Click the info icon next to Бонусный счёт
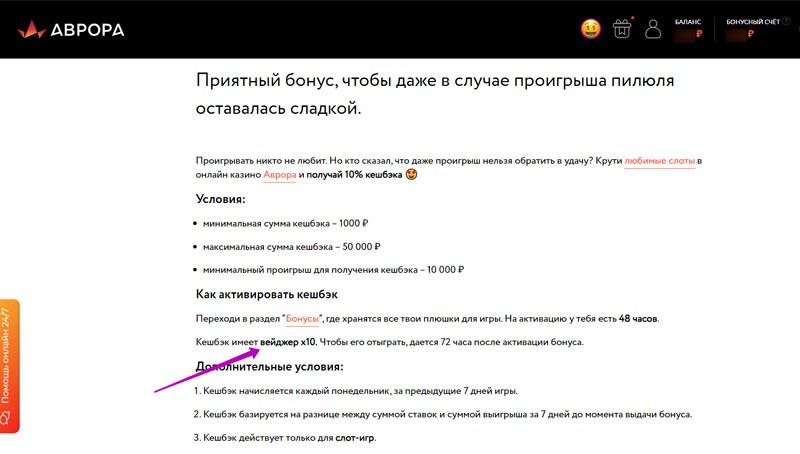 [x=786, y=21]
